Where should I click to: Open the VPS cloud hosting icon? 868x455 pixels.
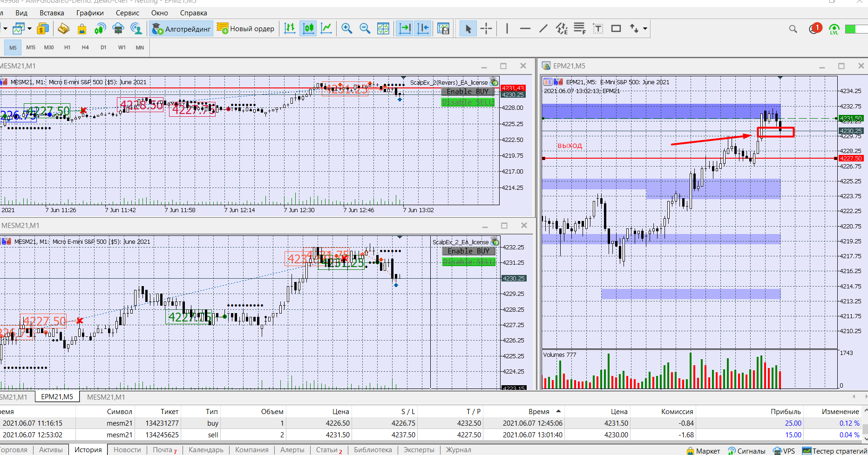click(x=118, y=29)
